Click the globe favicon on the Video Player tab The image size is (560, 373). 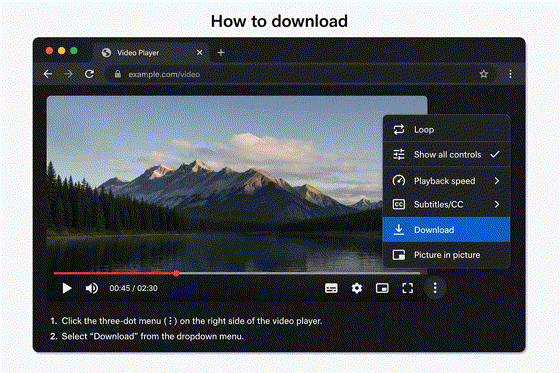coord(106,53)
